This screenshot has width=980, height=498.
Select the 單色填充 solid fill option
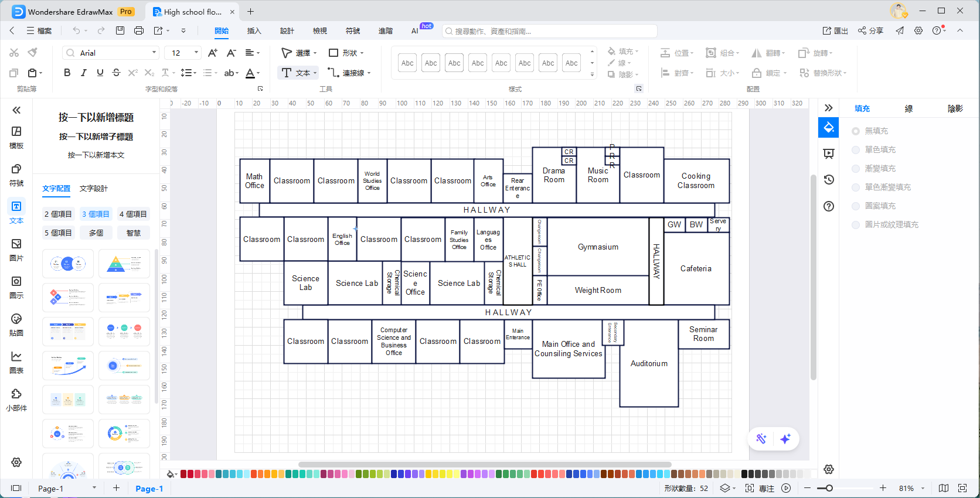[856, 150]
